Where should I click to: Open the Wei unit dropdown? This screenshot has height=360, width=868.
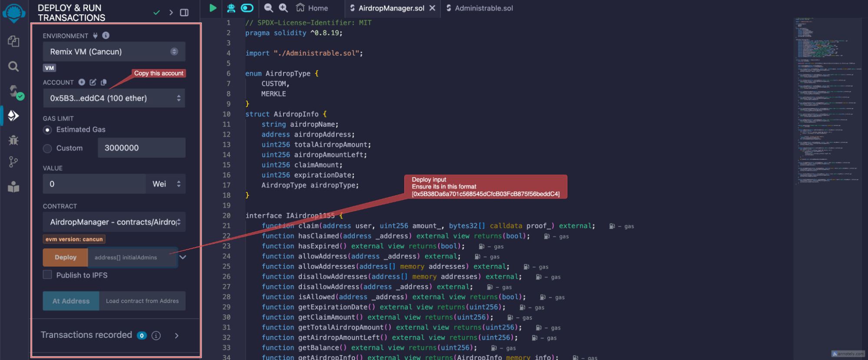[x=166, y=184]
